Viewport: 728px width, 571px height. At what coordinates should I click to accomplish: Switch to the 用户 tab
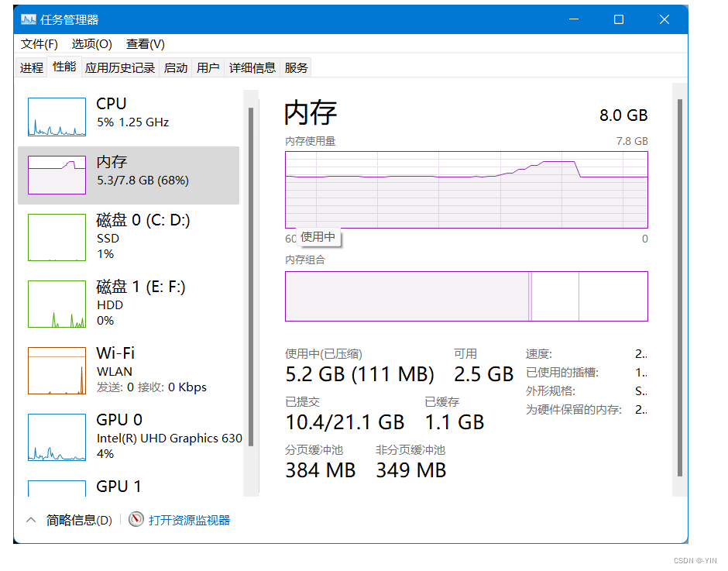click(x=208, y=68)
